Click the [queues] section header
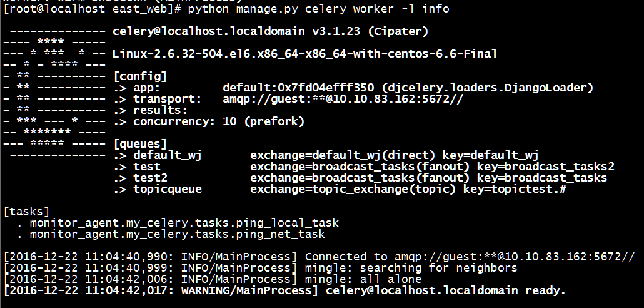644x308 pixels. click(140, 144)
